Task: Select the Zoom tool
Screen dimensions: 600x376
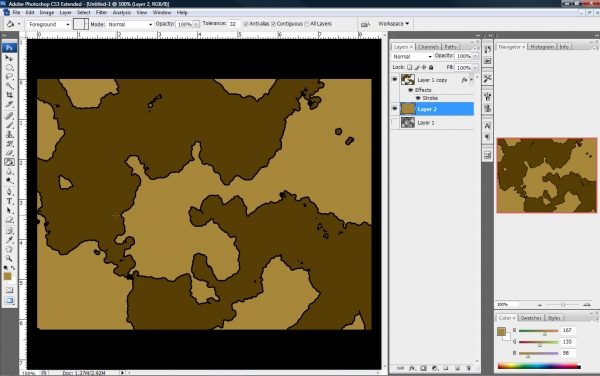Action: 9,259
